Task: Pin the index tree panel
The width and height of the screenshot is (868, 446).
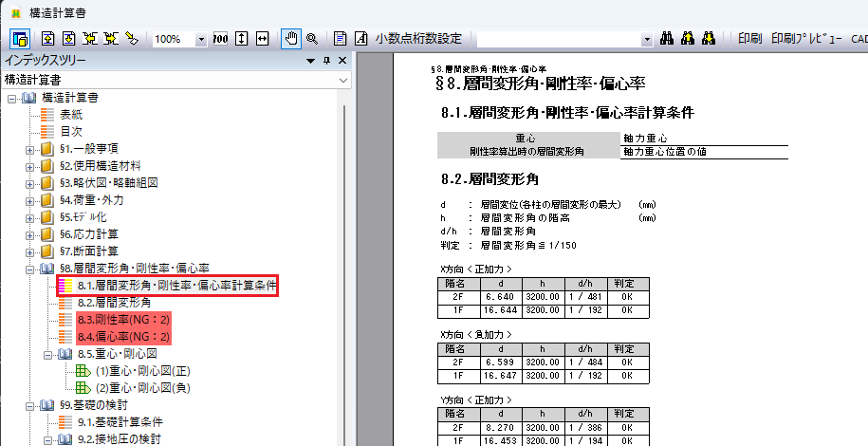Action: [x=326, y=61]
